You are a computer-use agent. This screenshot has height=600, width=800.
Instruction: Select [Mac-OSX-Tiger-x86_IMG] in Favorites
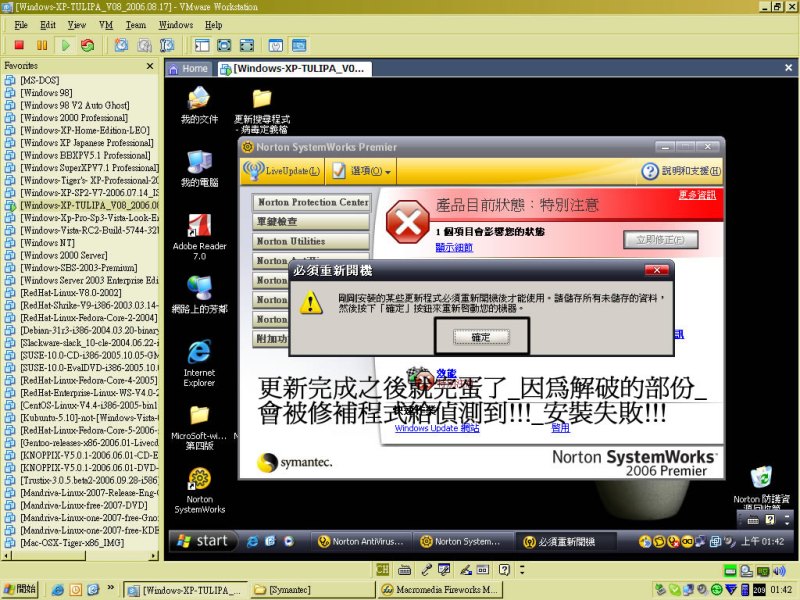pos(72,542)
